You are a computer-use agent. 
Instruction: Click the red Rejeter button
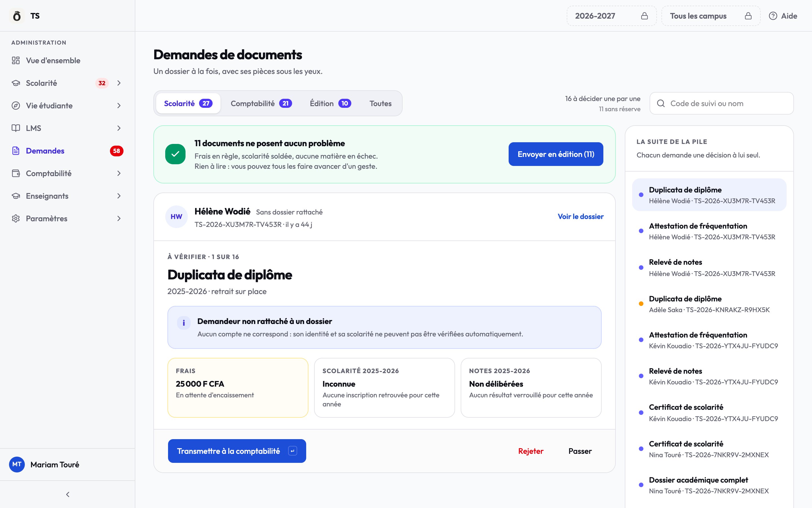pos(531,451)
